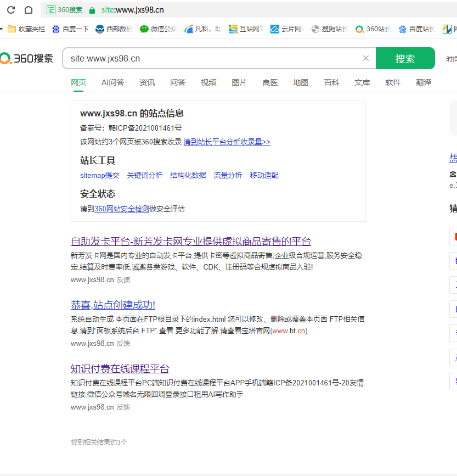Open 请到站长平台分析收录量 link
457x476 pixels.
click(227, 142)
